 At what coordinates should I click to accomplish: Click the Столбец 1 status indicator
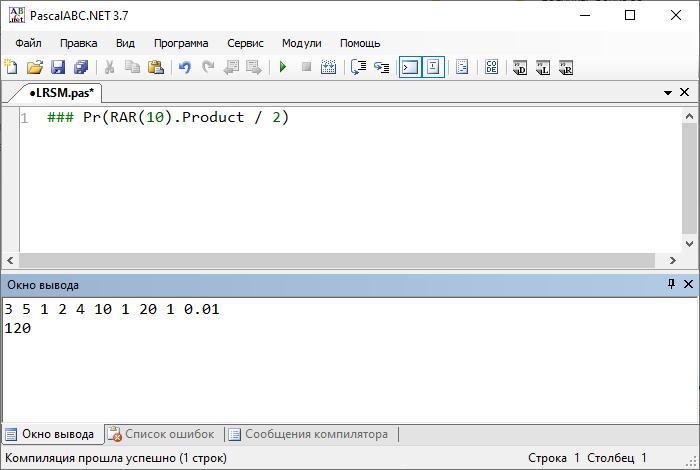[617, 458]
